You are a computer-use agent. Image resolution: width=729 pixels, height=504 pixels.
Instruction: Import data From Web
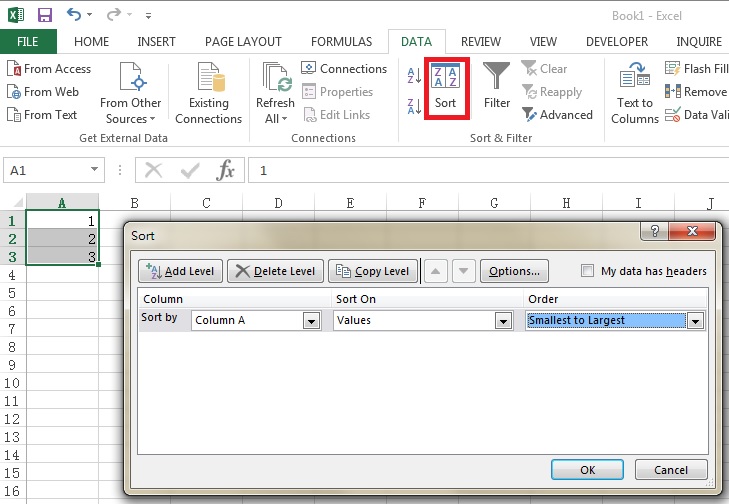[43, 92]
